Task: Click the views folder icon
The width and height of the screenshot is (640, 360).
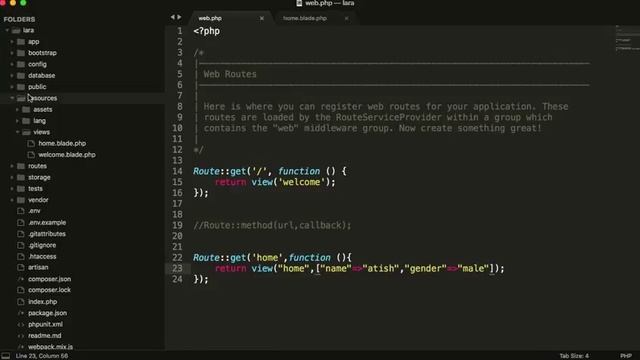Action: [26, 132]
